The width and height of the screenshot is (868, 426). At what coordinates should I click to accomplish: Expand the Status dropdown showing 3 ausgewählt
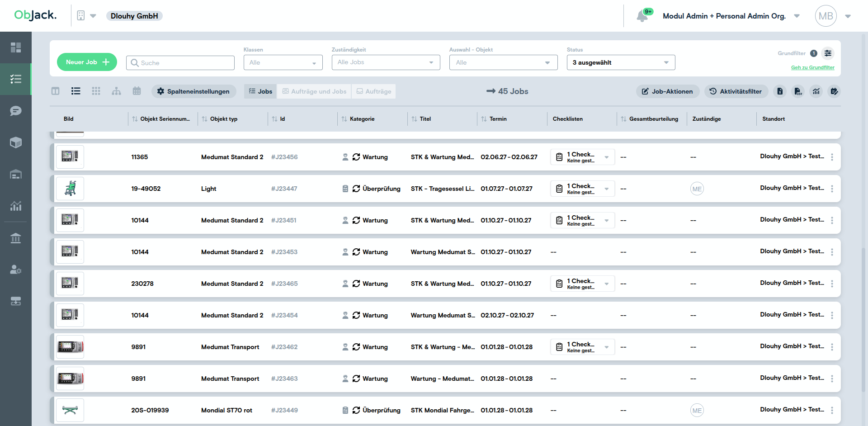click(x=621, y=62)
